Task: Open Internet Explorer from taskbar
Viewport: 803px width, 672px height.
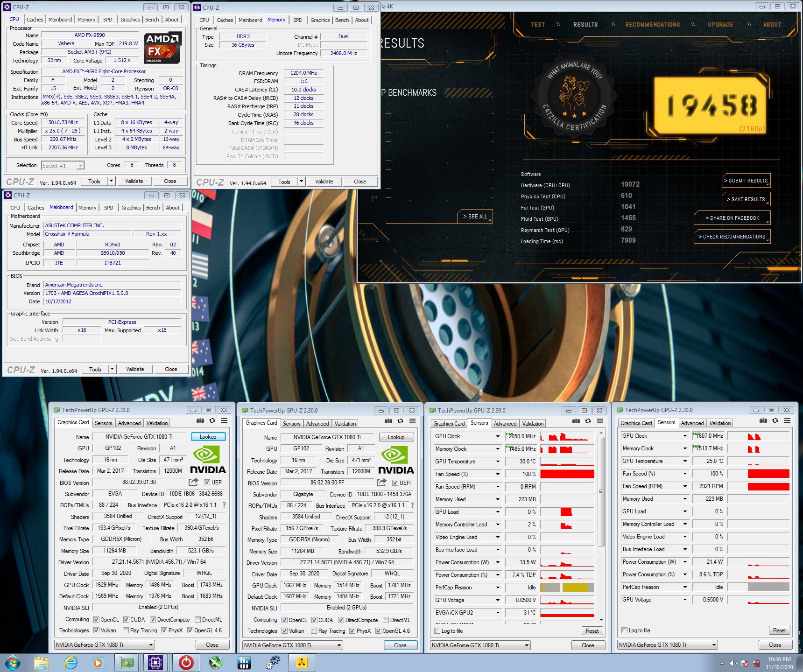Action: point(70,663)
